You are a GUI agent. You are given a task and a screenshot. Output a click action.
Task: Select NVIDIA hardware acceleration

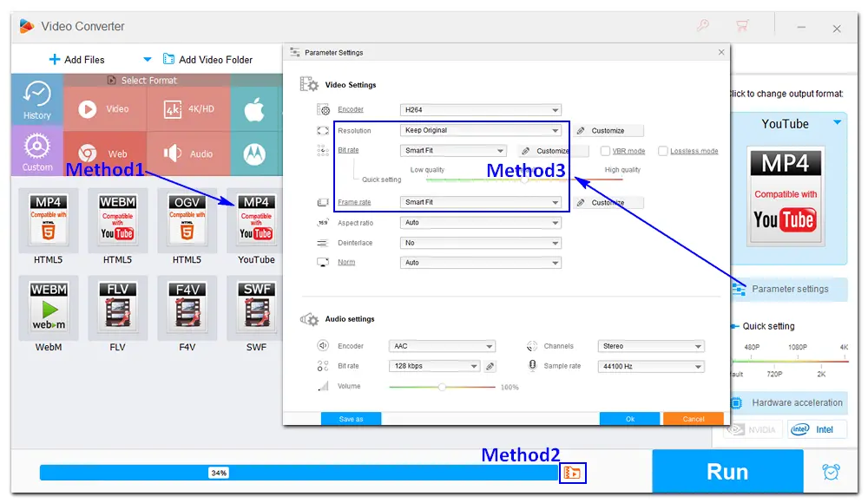(754, 429)
